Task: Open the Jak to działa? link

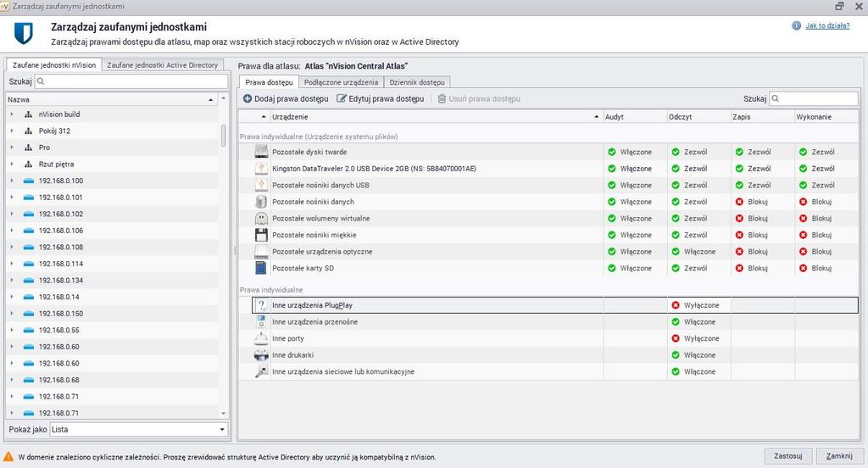Action: click(827, 25)
